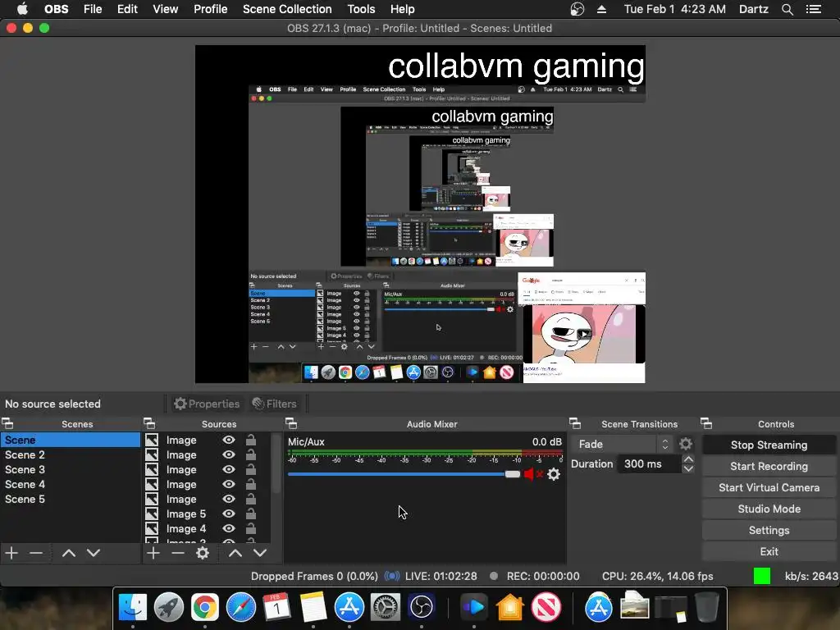Click the Sources list scrollbar
Screen dimensions: 840x630
[x=276, y=463]
